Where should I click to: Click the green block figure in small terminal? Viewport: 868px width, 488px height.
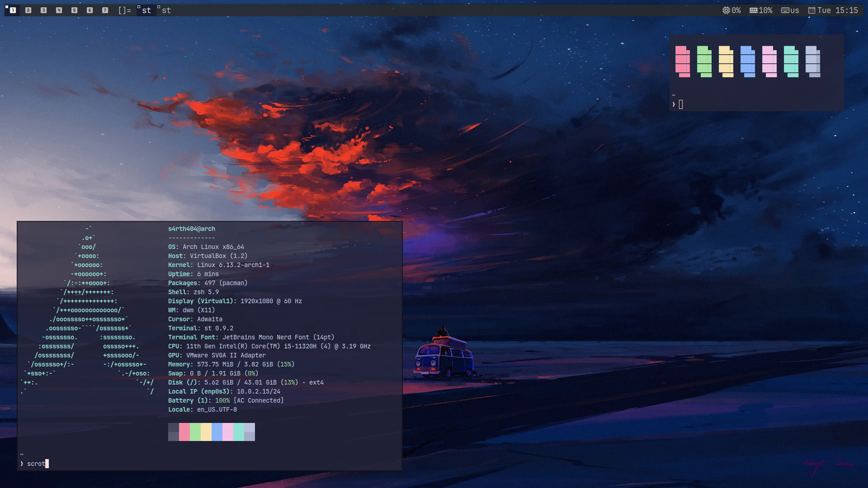(704, 61)
